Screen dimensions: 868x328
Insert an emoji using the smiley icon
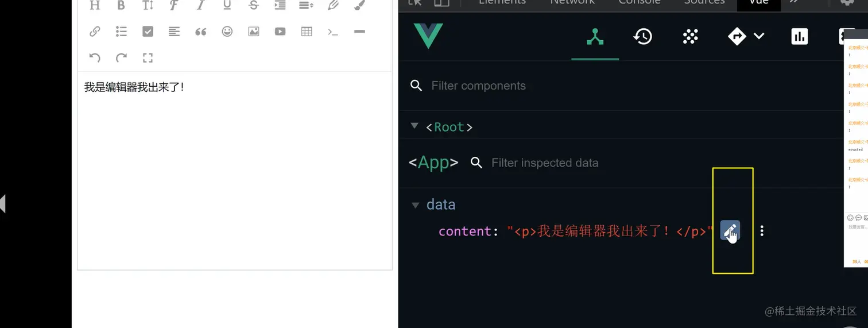[227, 32]
